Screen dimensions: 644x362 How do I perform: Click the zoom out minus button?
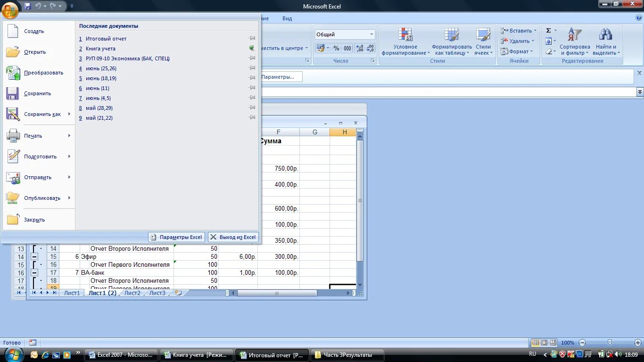coord(582,343)
